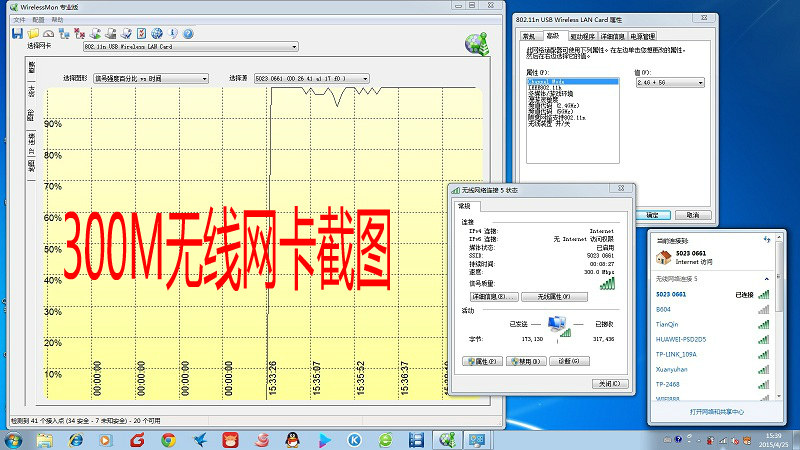Viewport: 800px width, 450px height.
Task: Click the network flyout scrollbar up arrow
Action: [779, 238]
